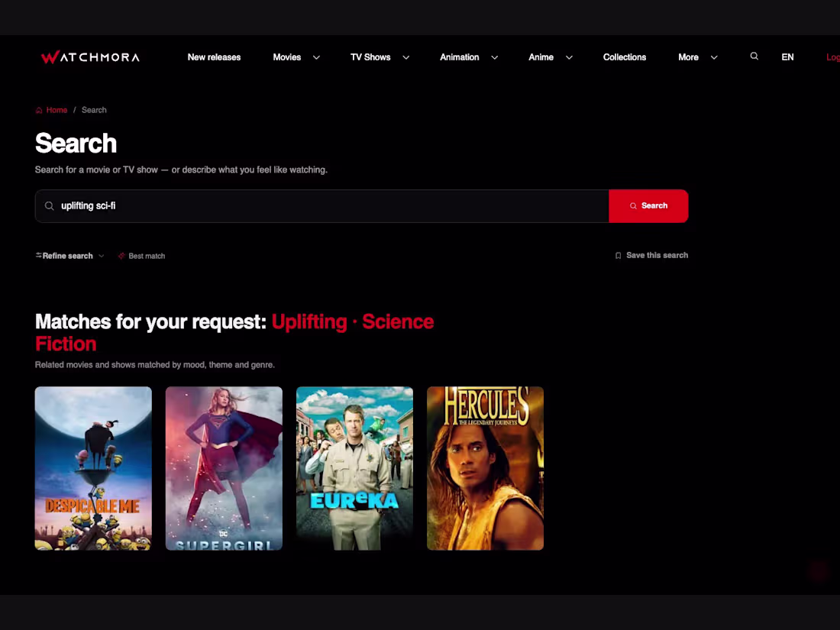Click the Search breadcrumb text
The height and width of the screenshot is (630, 840).
tap(94, 111)
